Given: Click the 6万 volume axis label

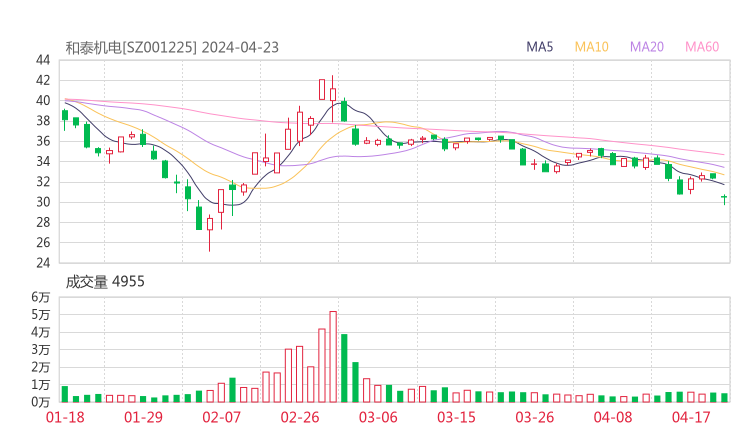Looking at the screenshot, I should point(41,297).
